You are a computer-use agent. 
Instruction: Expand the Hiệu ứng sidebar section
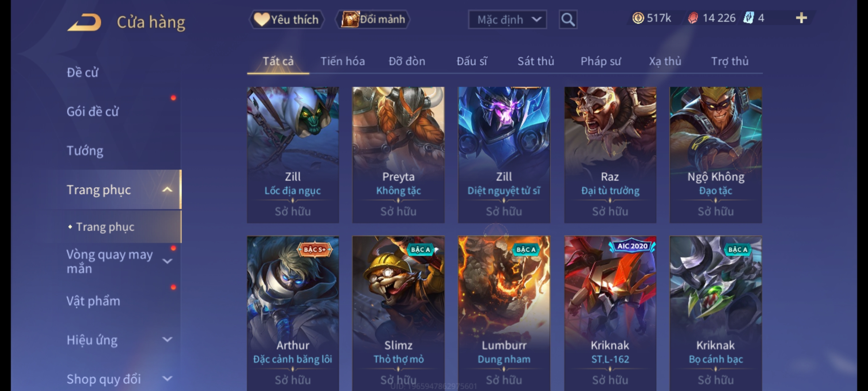click(167, 340)
